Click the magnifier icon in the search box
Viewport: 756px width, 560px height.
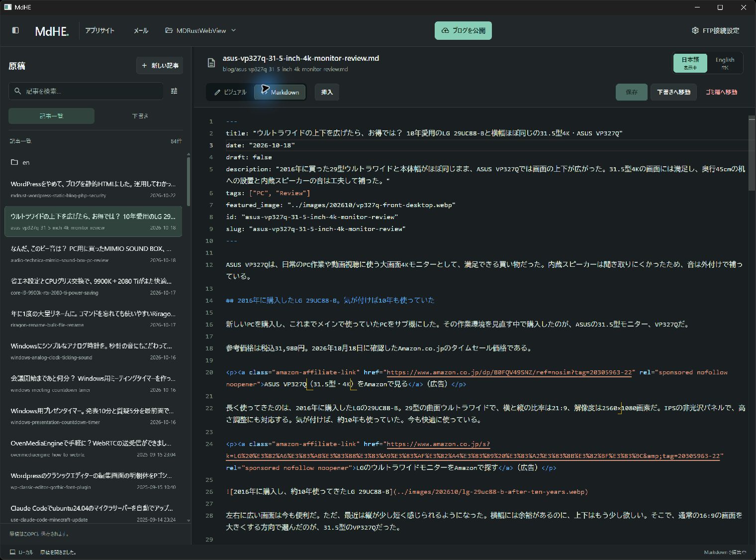[x=18, y=91]
